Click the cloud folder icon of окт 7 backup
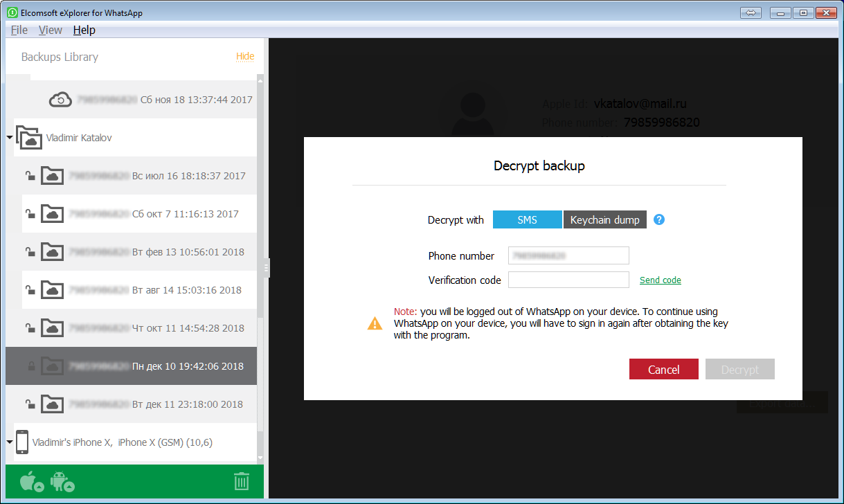Screen dimensions: 844x504 click(x=52, y=213)
